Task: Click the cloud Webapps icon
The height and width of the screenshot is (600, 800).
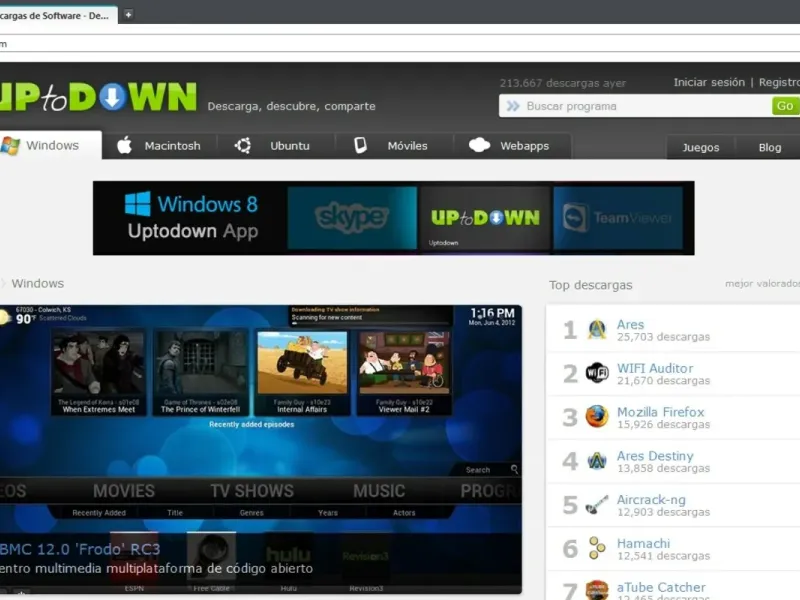Action: (x=479, y=145)
